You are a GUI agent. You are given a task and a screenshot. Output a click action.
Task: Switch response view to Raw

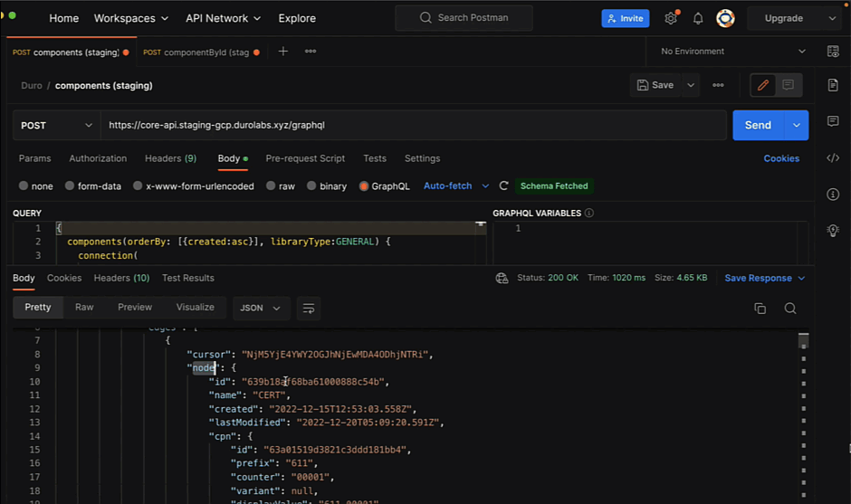[x=84, y=307]
